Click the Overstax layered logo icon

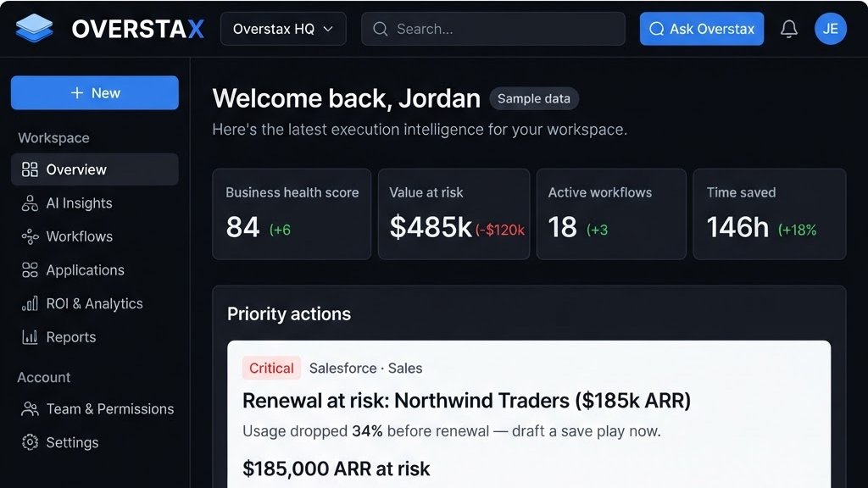click(34, 28)
